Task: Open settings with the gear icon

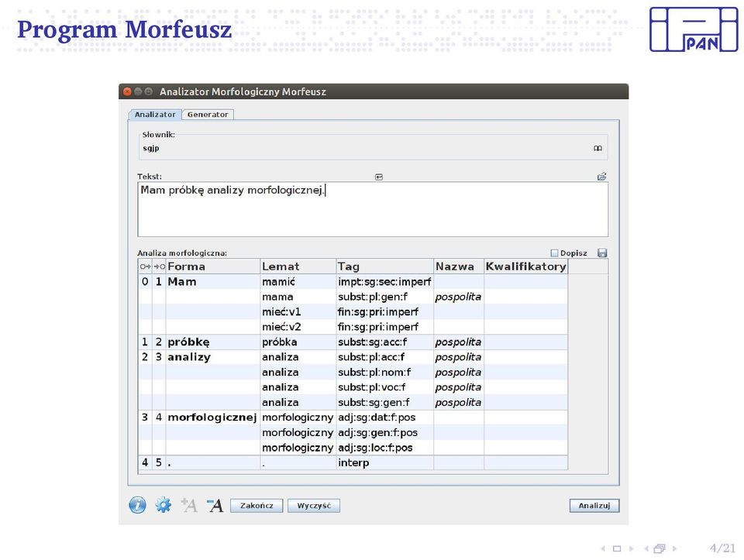Action: [164, 505]
